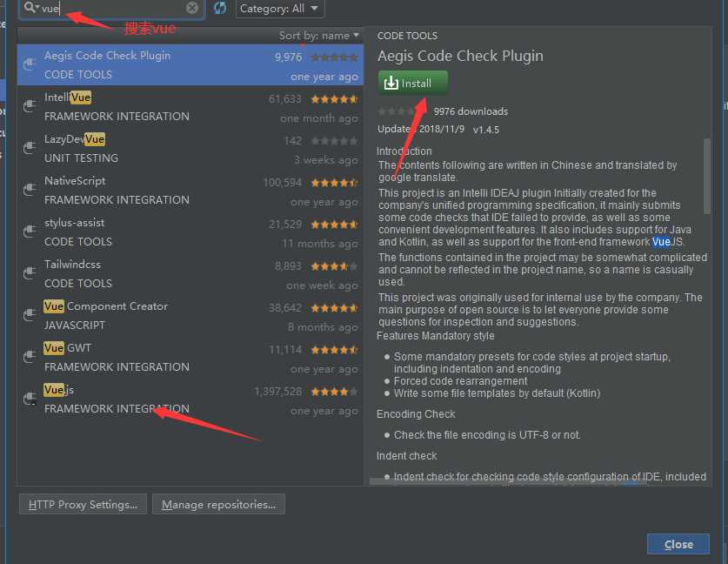Select Aegis Code Check Plugin row

[190, 64]
